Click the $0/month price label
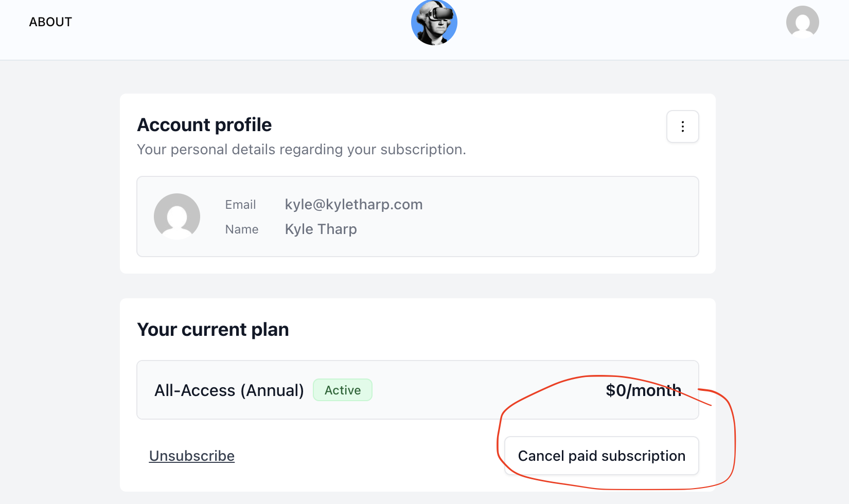Viewport: 849px width, 504px height. tap(643, 390)
